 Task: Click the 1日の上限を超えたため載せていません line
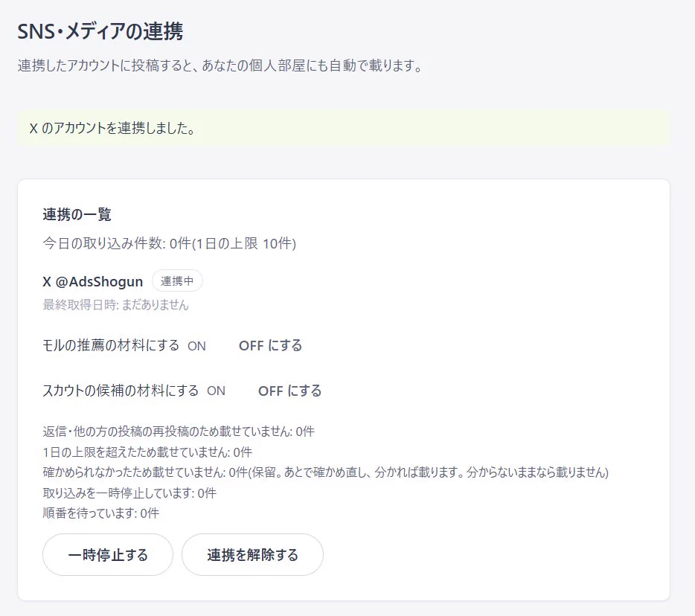[147, 452]
